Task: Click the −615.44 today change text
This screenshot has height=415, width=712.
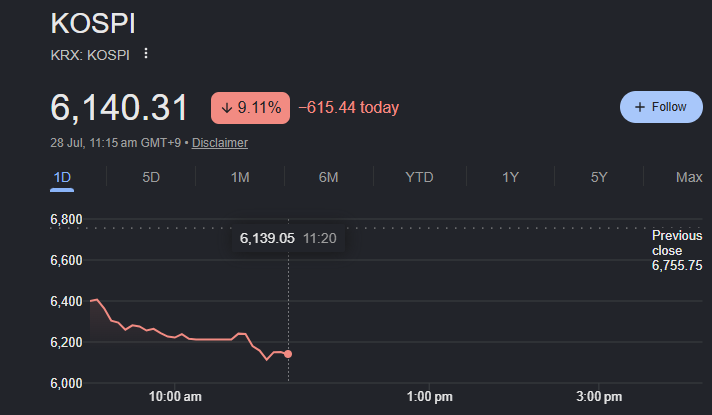Action: (x=349, y=108)
